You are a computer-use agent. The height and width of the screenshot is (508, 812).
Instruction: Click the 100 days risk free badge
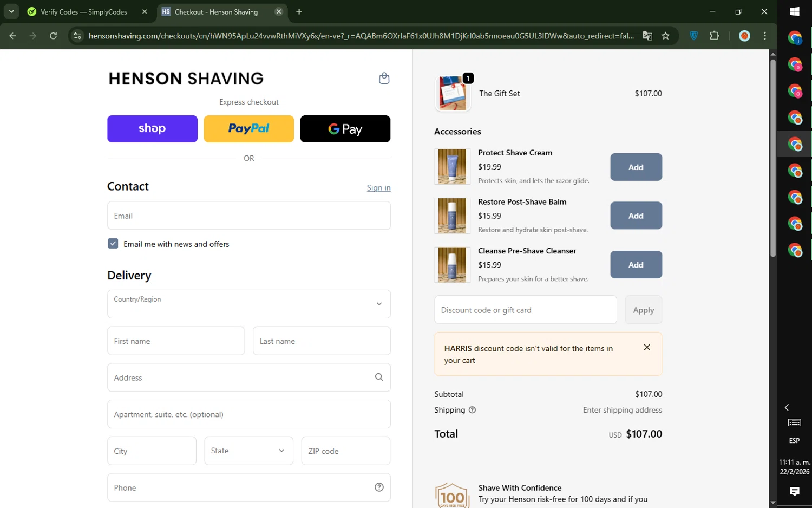coord(452,495)
